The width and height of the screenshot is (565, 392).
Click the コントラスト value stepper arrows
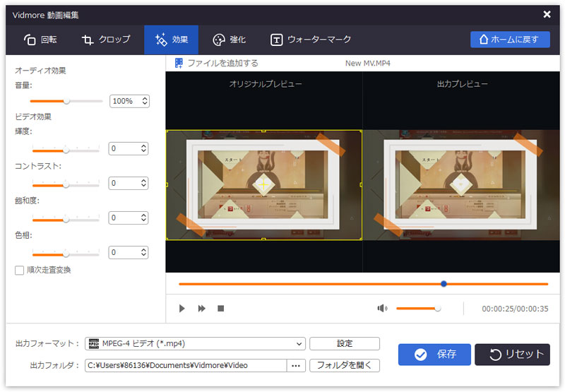[x=143, y=183]
